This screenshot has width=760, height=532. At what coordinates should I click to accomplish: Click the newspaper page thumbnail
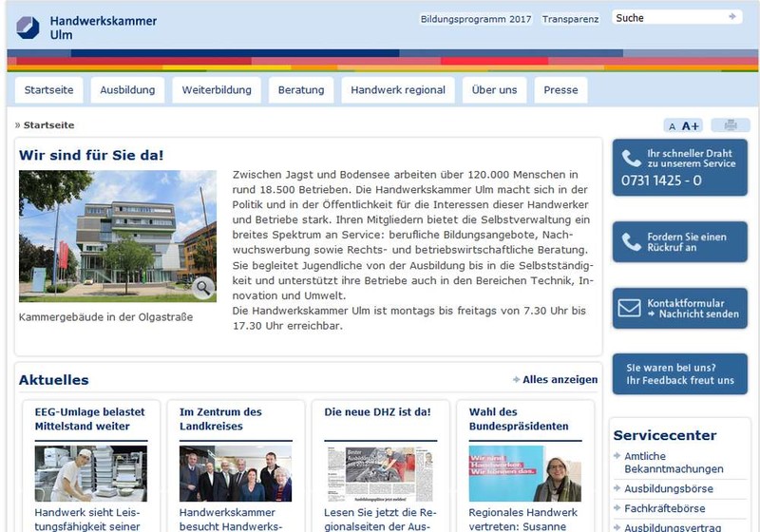381,473
